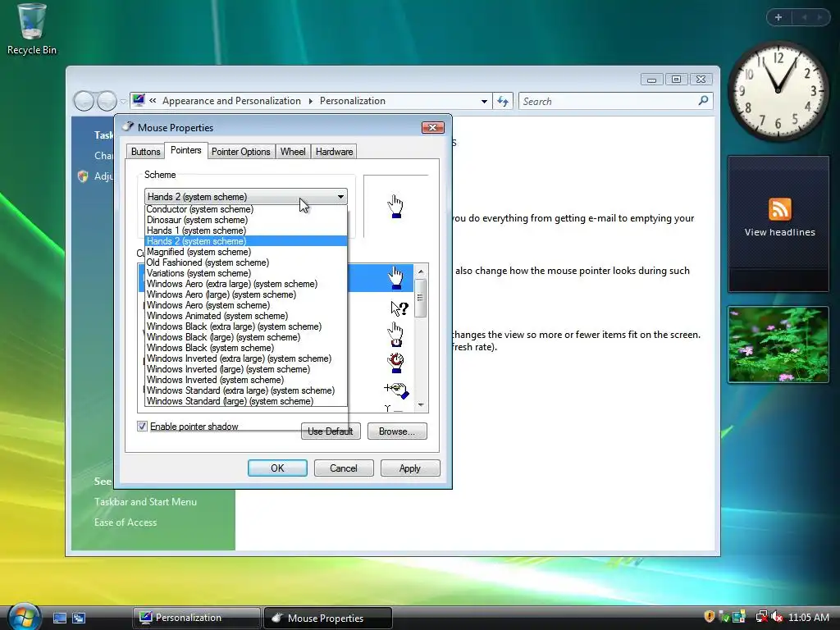Expand the arrow after Appearance and Personalization
Screen dimensions: 840x630
click(x=310, y=101)
